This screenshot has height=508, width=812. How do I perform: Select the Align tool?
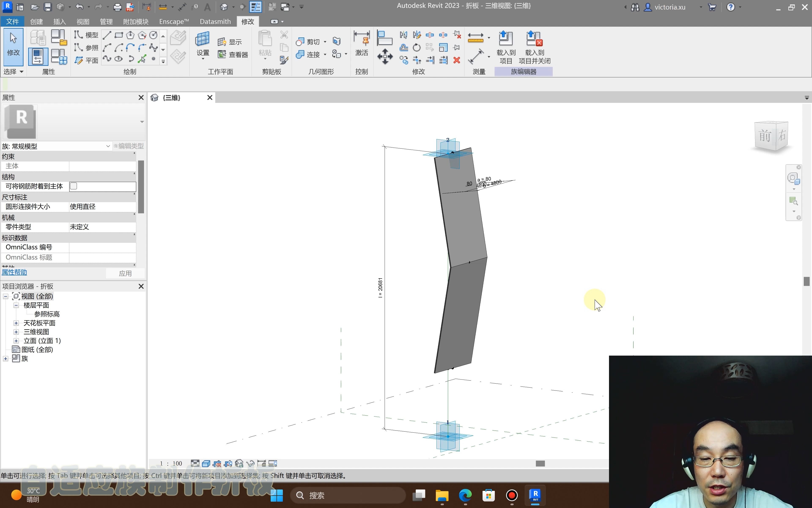[384, 38]
